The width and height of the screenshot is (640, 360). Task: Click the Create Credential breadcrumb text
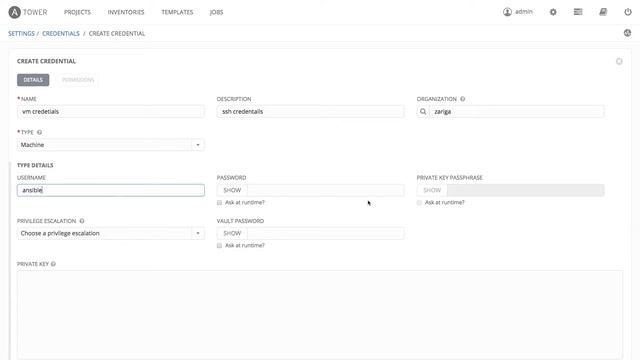[x=117, y=33]
